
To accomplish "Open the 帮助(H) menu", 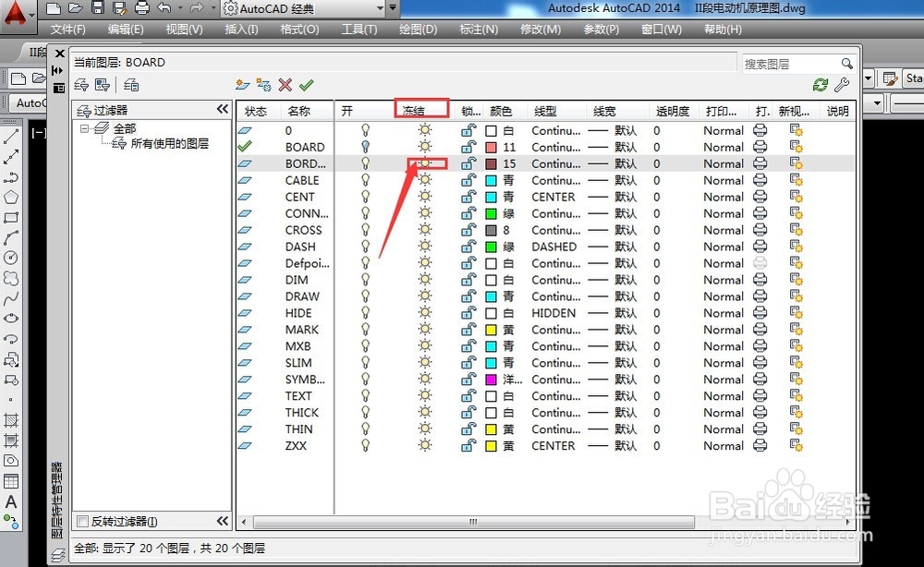I will coord(723,30).
